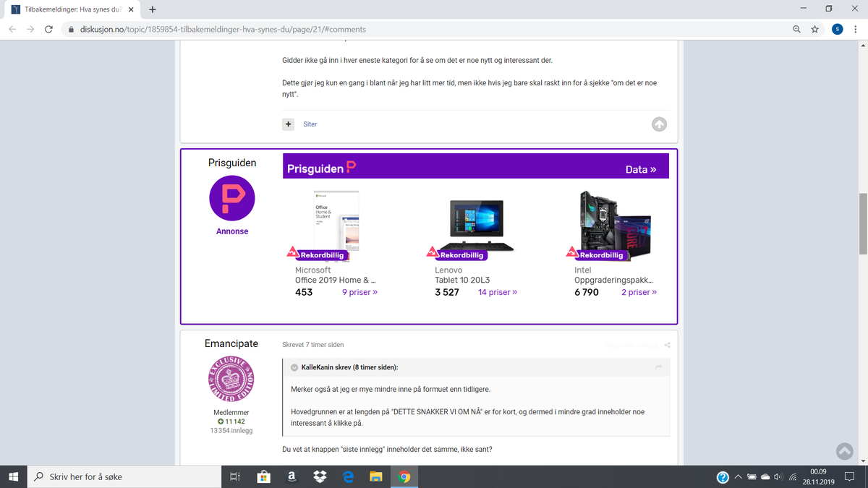Launch Microsoft Edge from the taskbar
This screenshot has height=488, width=868.
click(347, 477)
